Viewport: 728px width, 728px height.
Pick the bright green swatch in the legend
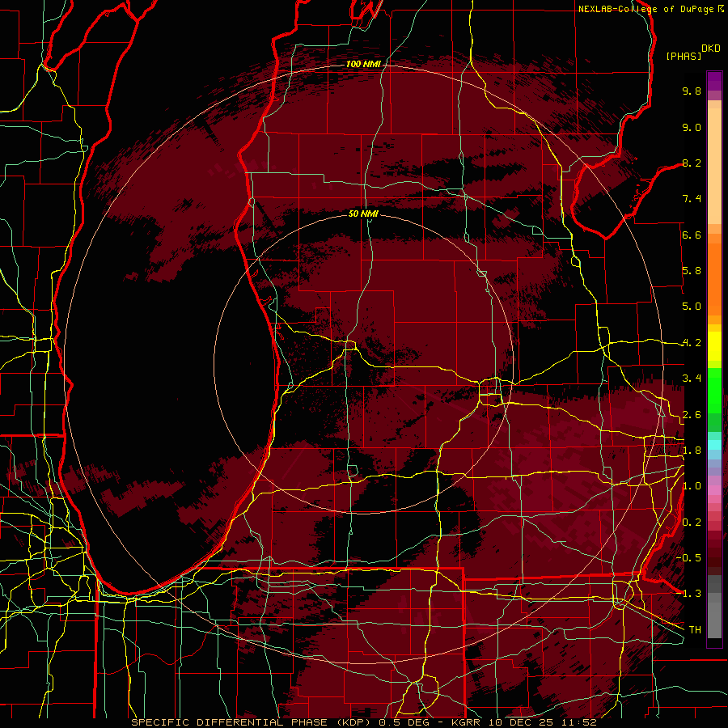(714, 390)
